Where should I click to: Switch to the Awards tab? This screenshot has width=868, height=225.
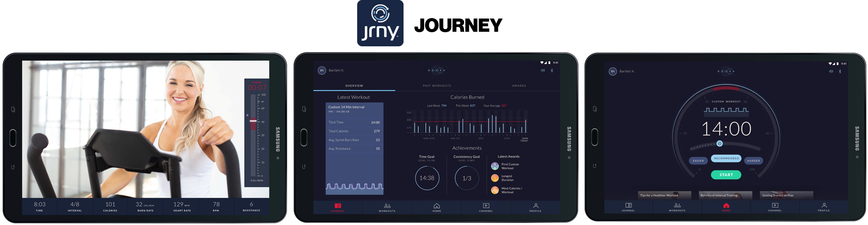[519, 86]
